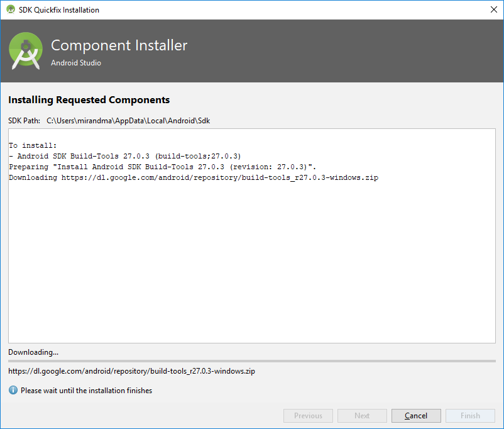
Task: Click the small title bar app icon
Action: 10,10
